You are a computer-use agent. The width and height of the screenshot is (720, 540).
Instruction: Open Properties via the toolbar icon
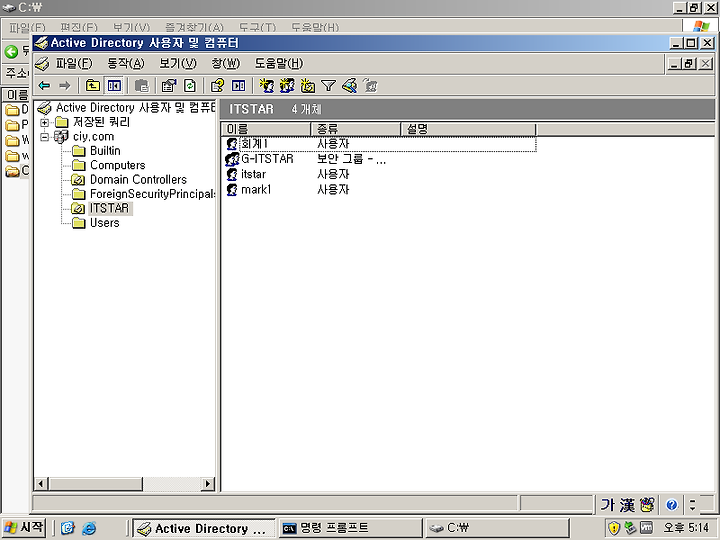169,86
